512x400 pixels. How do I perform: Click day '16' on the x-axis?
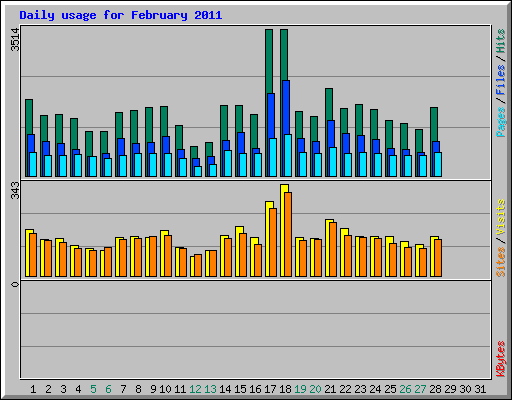pyautogui.click(x=255, y=389)
